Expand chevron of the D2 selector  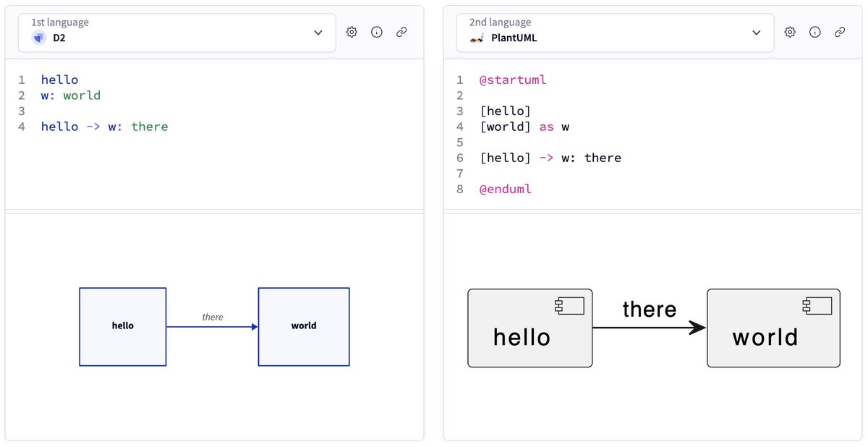[x=318, y=33]
